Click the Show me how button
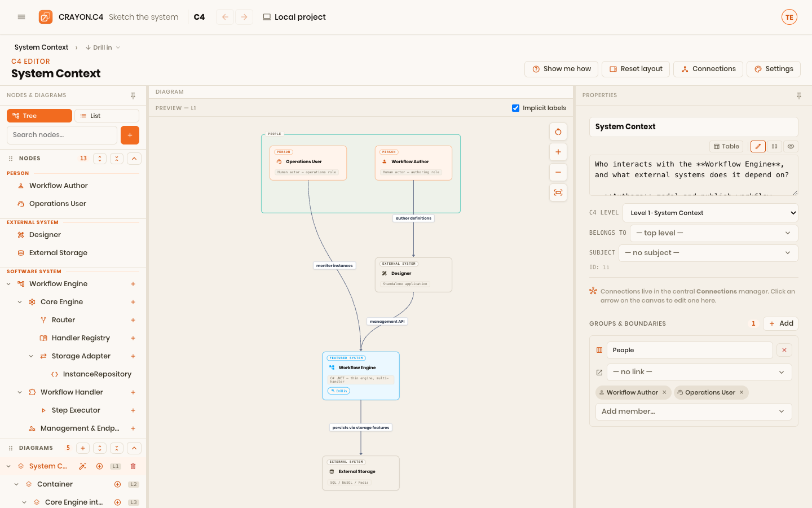 (562, 69)
